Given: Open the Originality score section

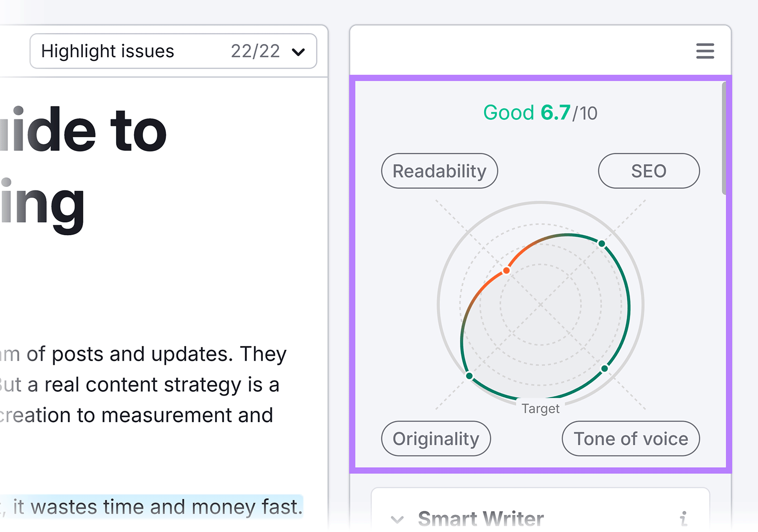Looking at the screenshot, I should (436, 439).
